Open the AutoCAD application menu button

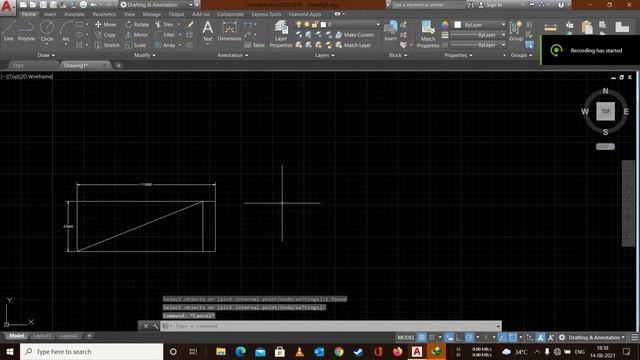coord(7,7)
